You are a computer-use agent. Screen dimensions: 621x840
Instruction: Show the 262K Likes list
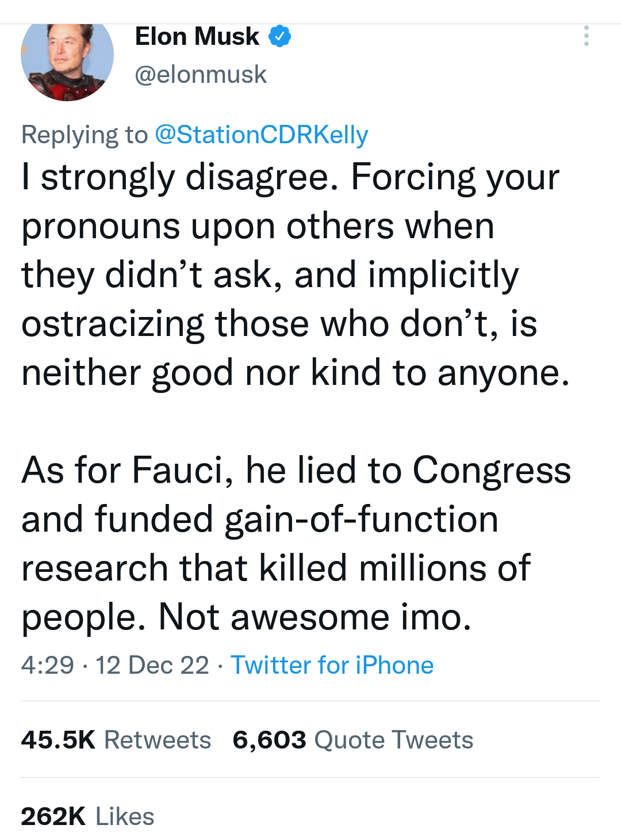pyautogui.click(x=87, y=816)
